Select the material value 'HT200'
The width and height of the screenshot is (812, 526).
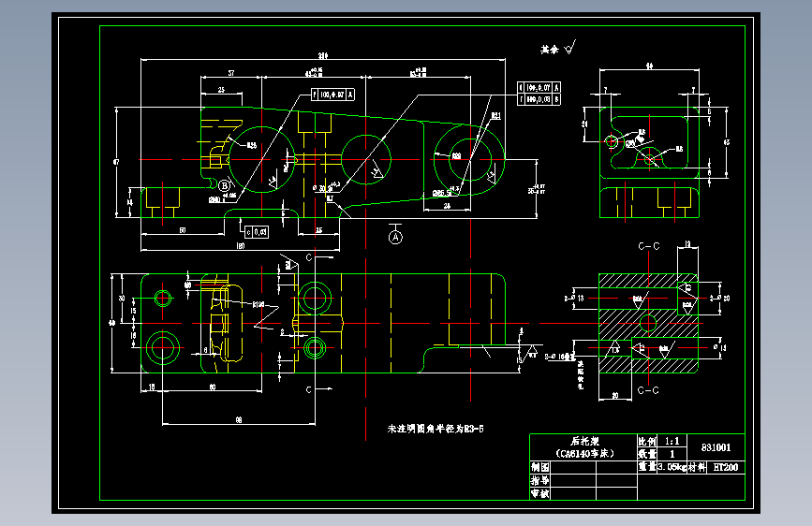coord(726,467)
